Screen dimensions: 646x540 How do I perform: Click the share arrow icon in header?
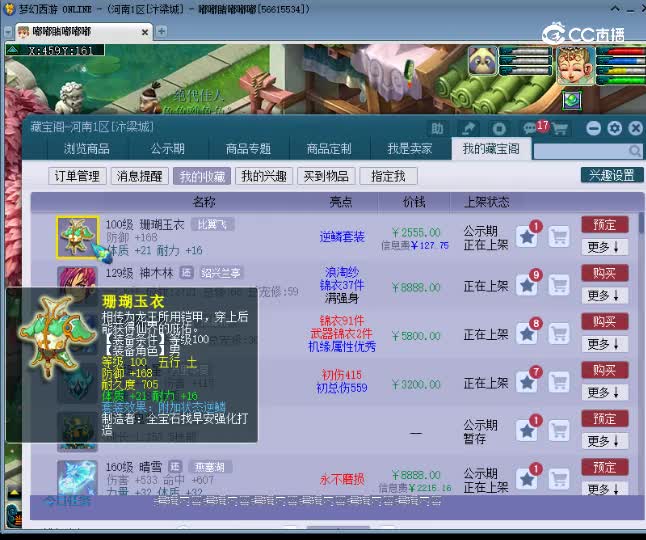[x=468, y=129]
